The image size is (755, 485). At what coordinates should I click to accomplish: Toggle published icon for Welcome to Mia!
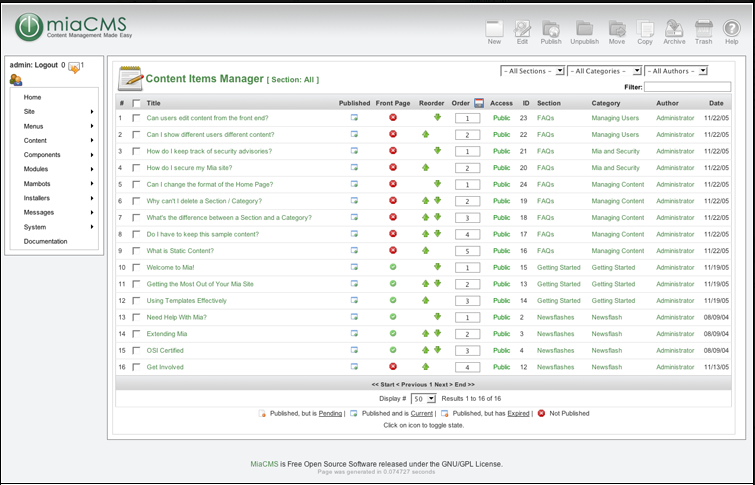(354, 267)
